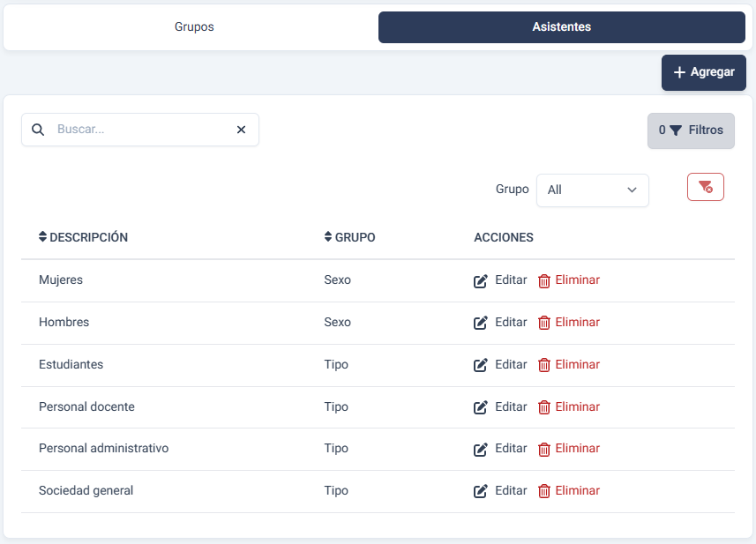Click the trash icon for Hombres row
Screen dimensions: 756x544
(544, 323)
